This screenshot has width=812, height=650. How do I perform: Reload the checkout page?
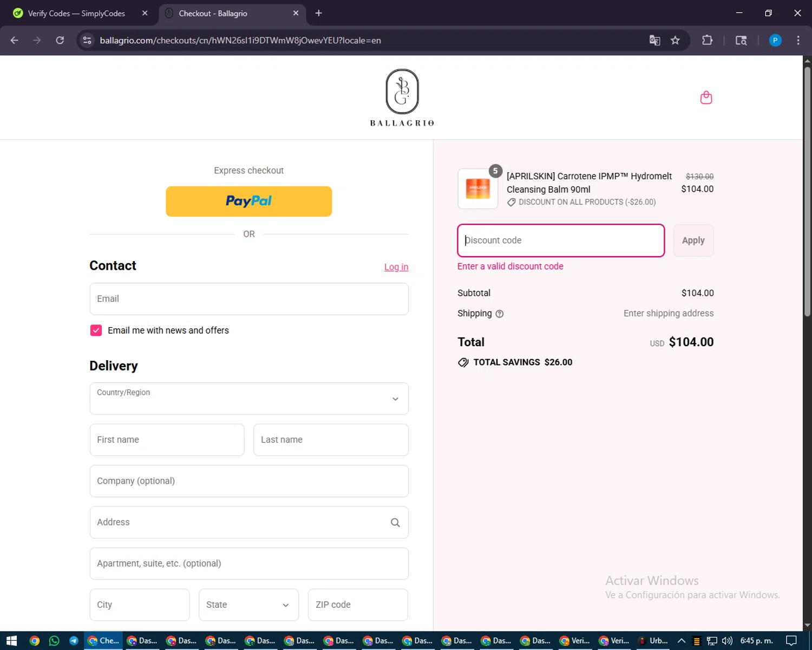(60, 40)
